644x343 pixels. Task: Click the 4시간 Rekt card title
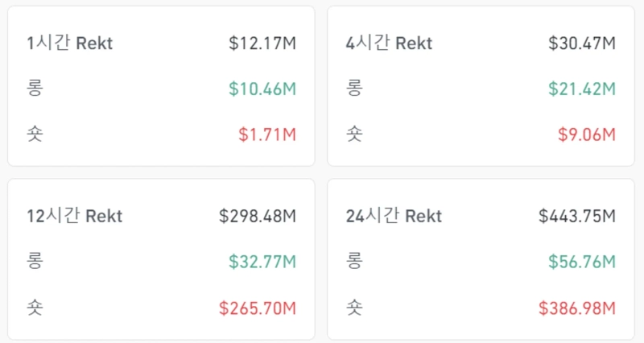tap(389, 43)
